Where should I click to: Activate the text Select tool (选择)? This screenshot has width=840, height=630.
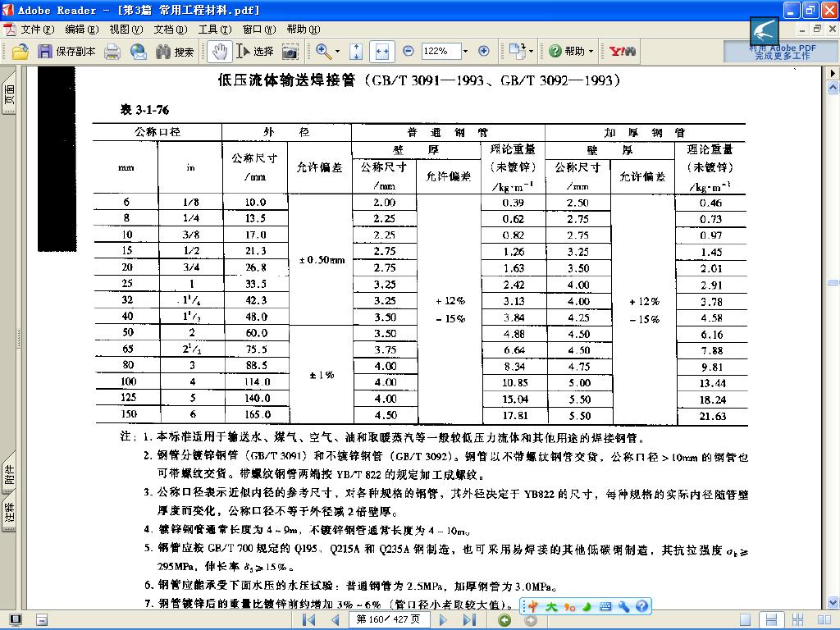tap(255, 52)
